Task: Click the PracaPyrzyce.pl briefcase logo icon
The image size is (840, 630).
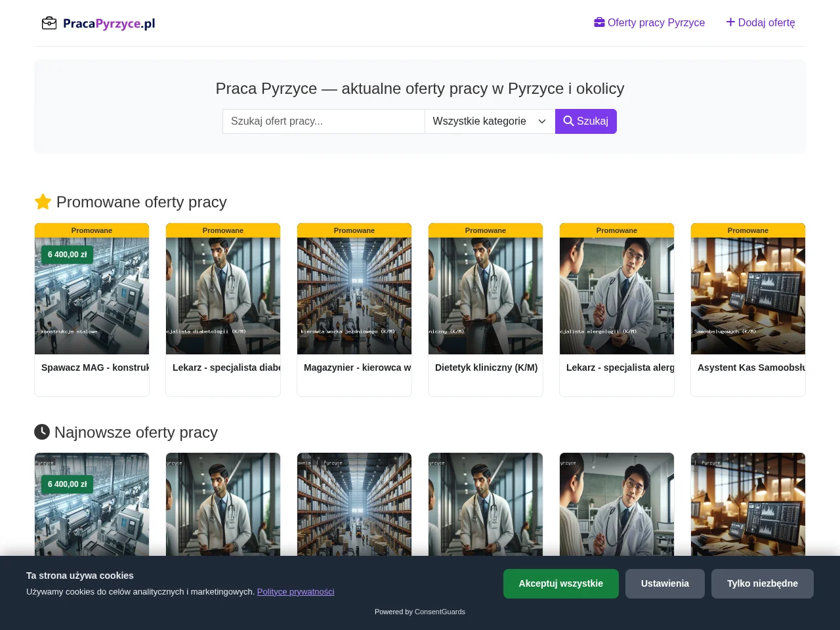Action: (x=49, y=24)
